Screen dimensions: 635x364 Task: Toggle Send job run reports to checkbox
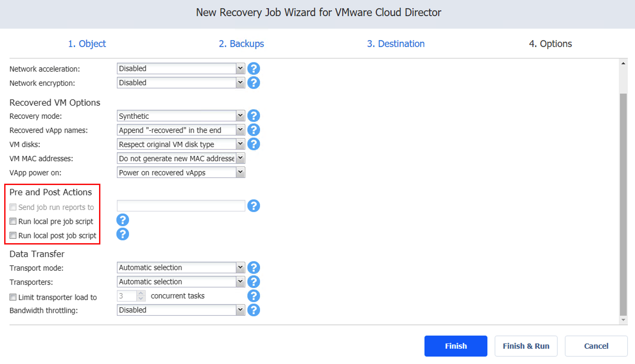pyautogui.click(x=13, y=207)
